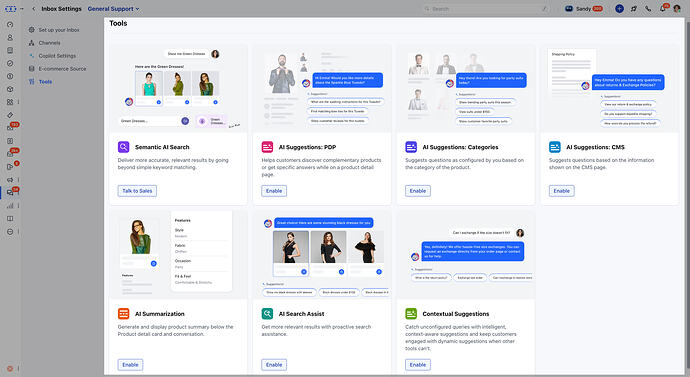Click the pink AI Suggestions: PDP icon
The image size is (690, 377).
267,147
